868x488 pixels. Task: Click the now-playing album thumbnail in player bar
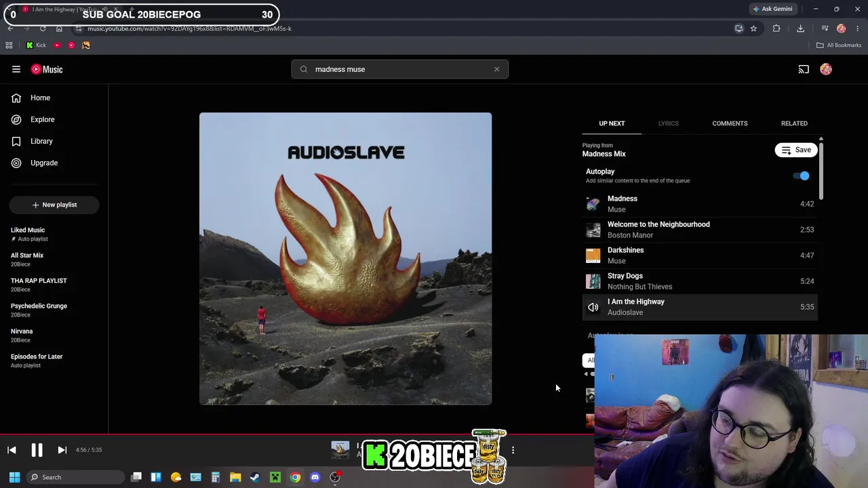[x=340, y=449]
